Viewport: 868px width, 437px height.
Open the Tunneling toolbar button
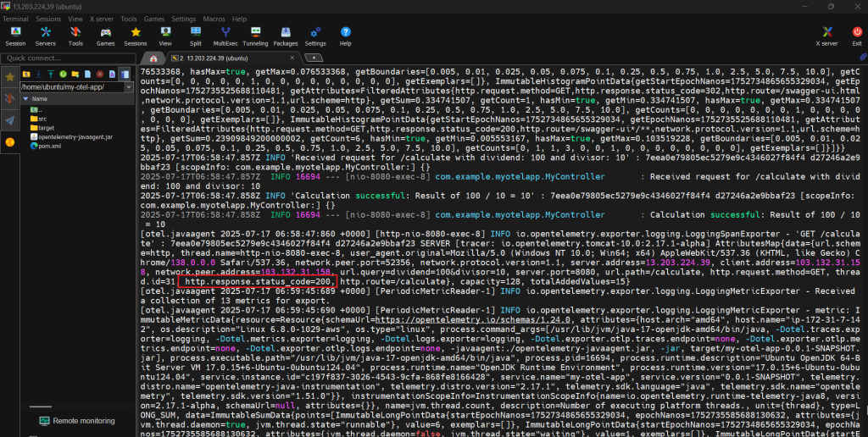coord(255,36)
